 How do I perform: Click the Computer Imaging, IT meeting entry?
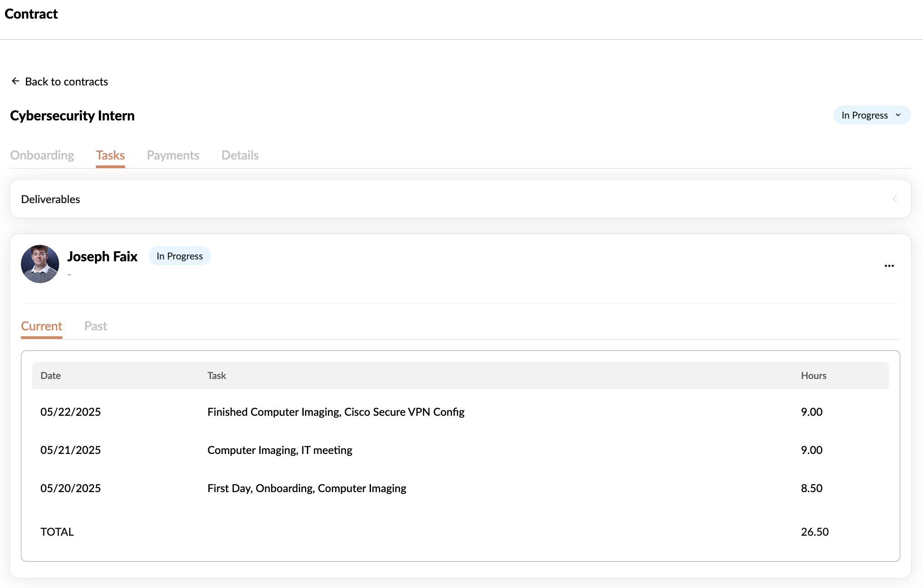pos(280,450)
